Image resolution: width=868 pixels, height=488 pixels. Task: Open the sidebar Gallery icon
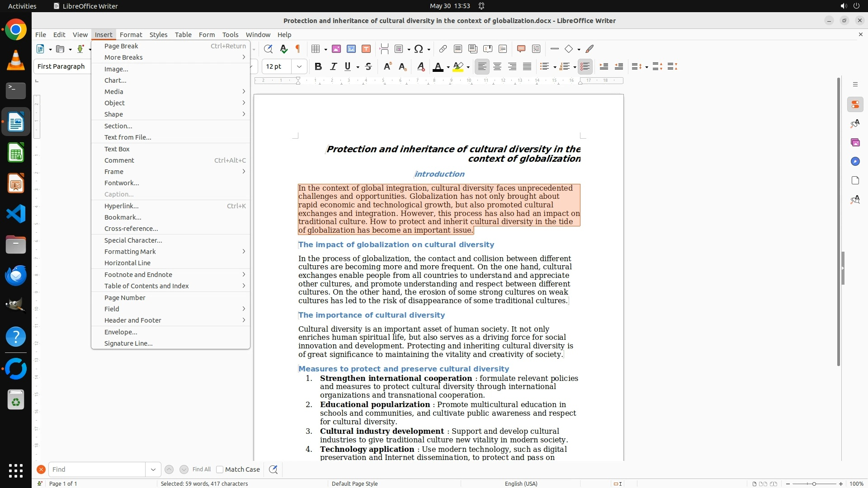pyautogui.click(x=855, y=142)
